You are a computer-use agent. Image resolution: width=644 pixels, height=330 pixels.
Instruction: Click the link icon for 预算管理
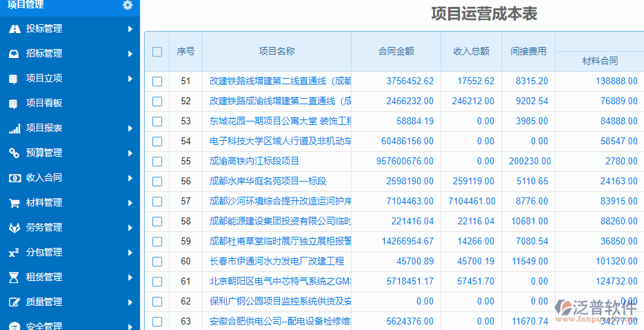(x=14, y=153)
